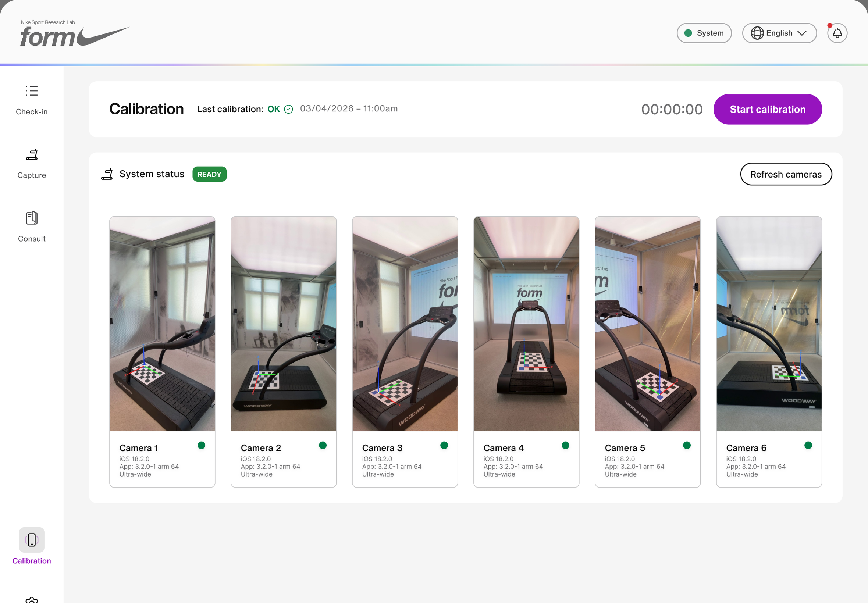868x603 pixels.
Task: Click the green OK checkmark icon
Action: [288, 109]
